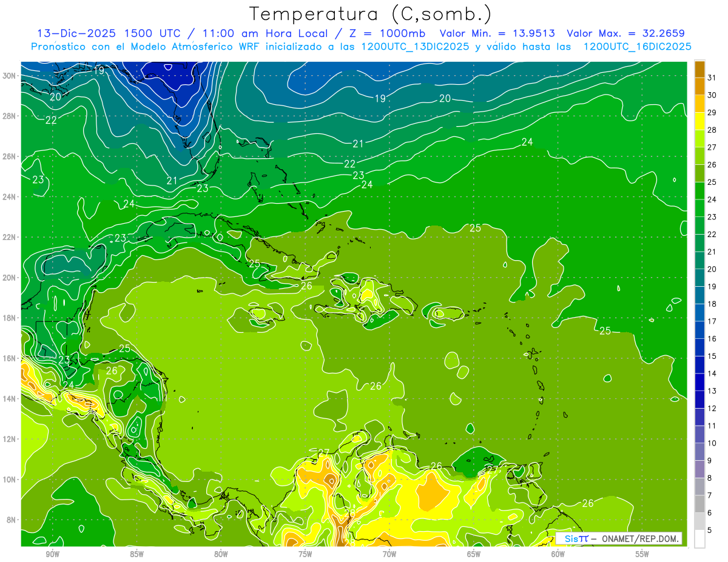The width and height of the screenshot is (728, 562).
Task: Click the legend scale value '11'
Action: pyautogui.click(x=712, y=426)
